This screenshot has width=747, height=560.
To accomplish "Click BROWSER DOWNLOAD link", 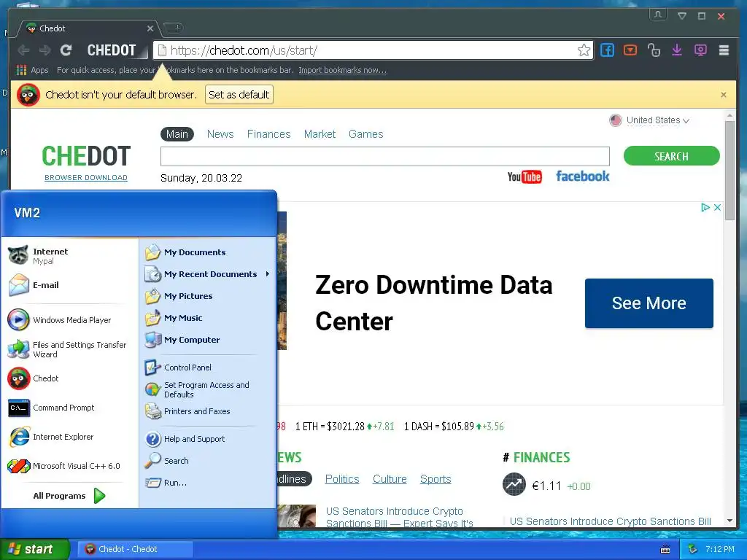I will [x=86, y=178].
